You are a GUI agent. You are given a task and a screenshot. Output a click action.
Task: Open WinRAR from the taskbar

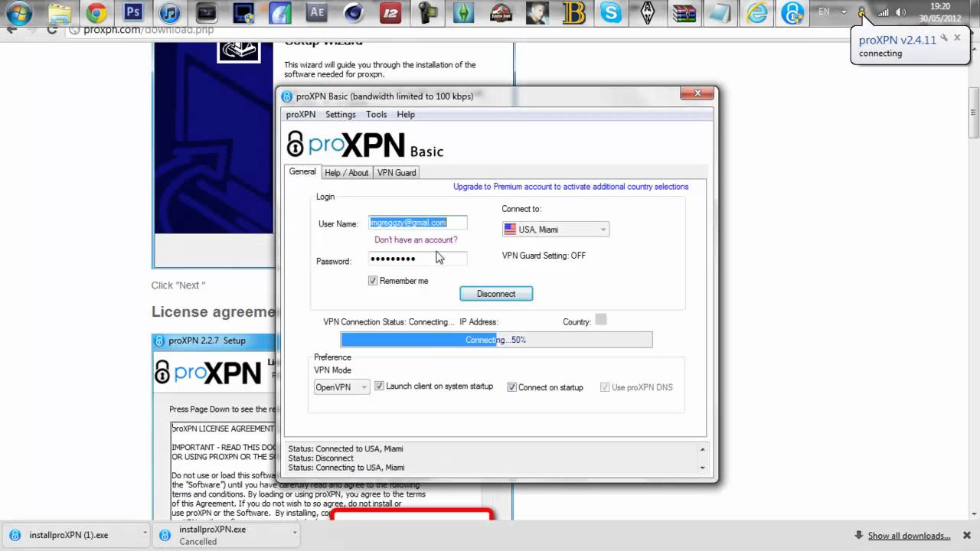coord(684,13)
